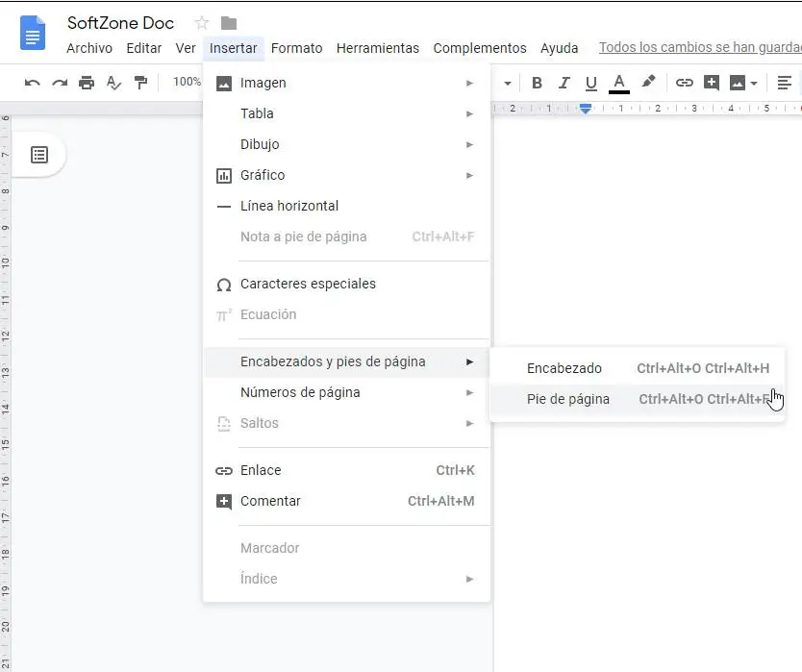Choose Comentar menu item
The height and width of the screenshot is (672, 802).
coord(346,501)
